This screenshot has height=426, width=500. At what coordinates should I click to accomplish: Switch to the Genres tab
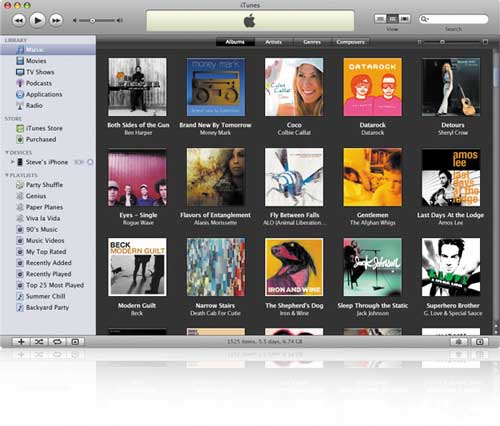(x=312, y=42)
